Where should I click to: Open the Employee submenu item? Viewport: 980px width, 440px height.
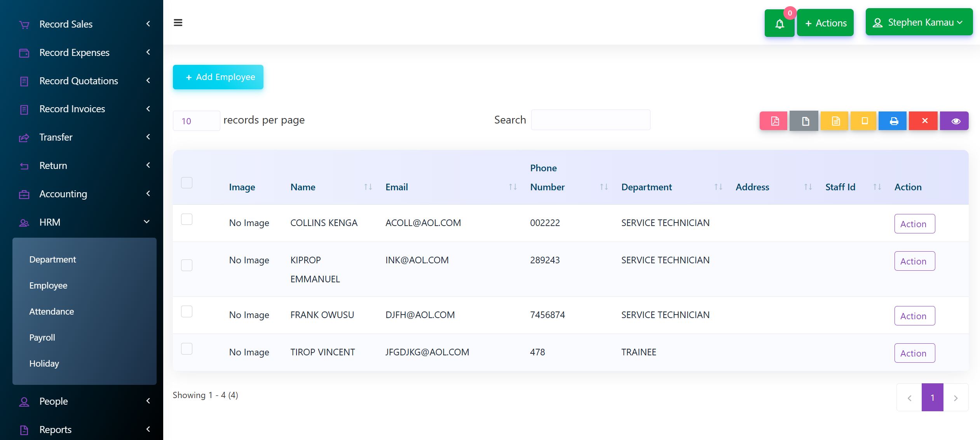48,285
